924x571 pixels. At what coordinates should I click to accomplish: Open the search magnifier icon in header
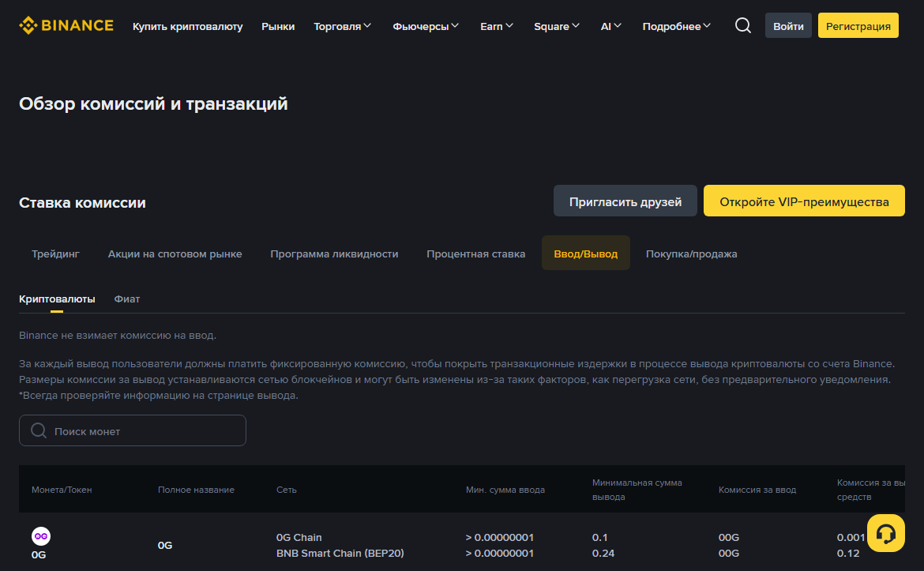pyautogui.click(x=742, y=25)
